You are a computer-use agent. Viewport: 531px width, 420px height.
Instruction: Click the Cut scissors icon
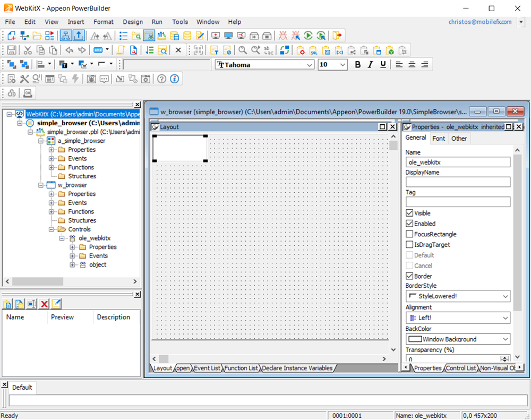[28, 50]
